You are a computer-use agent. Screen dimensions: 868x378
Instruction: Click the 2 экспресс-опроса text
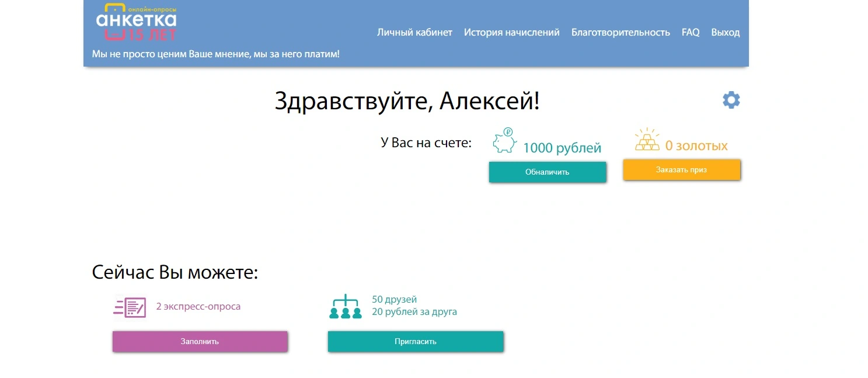198,306
